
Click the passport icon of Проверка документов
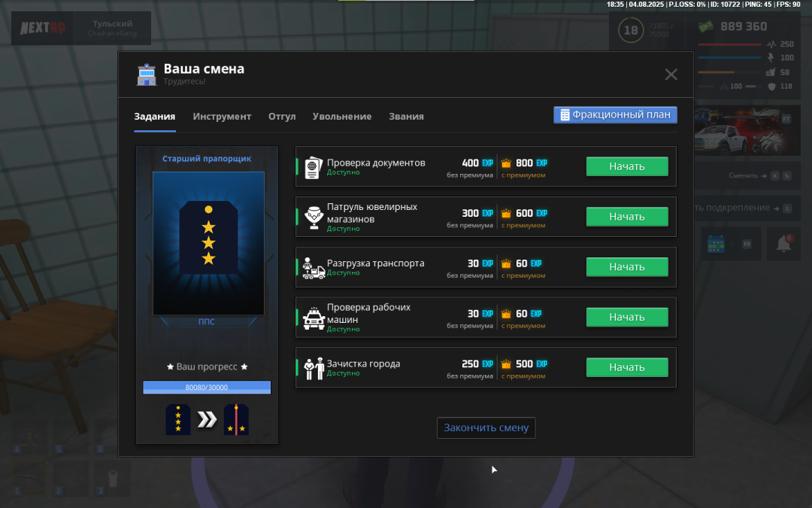pyautogui.click(x=314, y=167)
